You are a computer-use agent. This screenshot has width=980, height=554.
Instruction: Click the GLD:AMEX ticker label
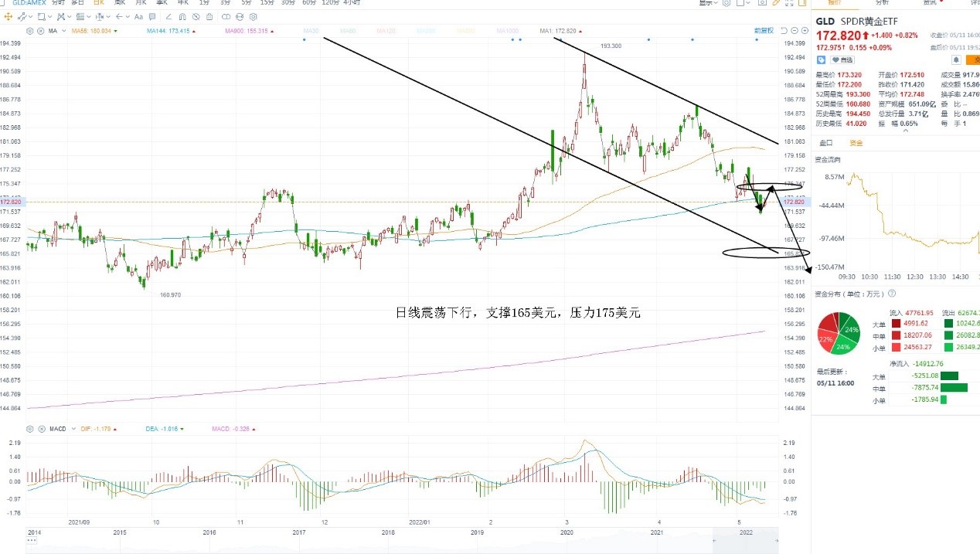pyautogui.click(x=29, y=2)
